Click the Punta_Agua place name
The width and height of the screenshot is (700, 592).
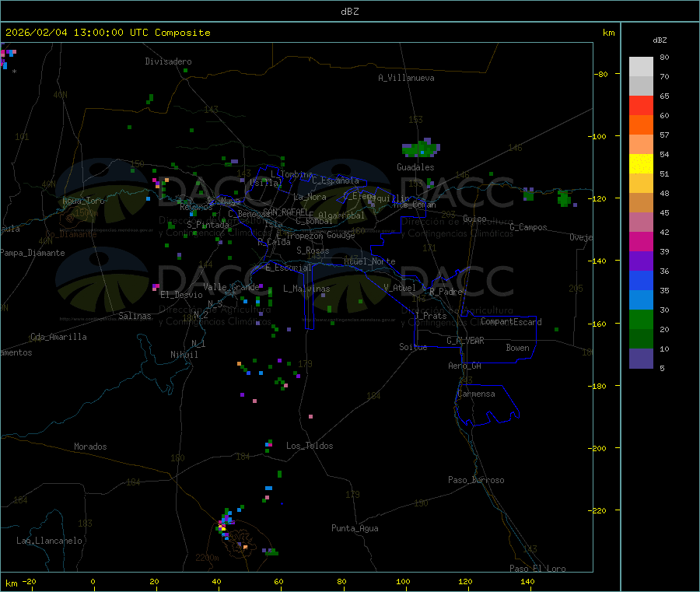[355, 528]
